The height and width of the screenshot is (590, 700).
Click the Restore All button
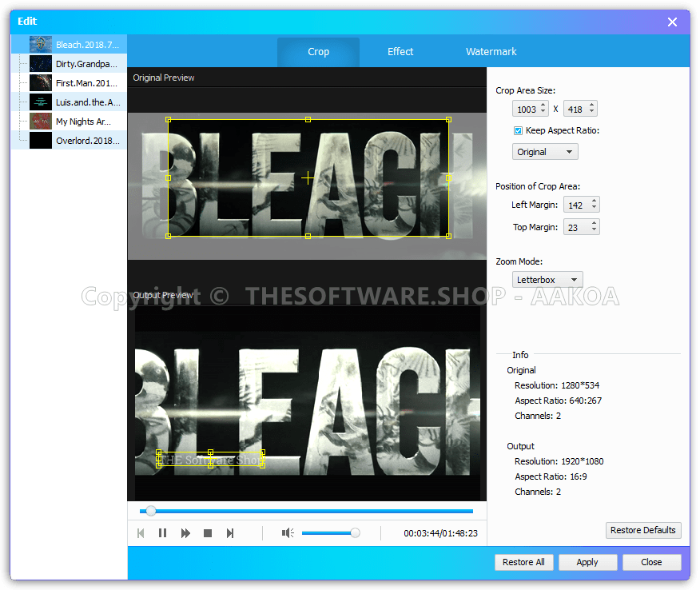click(523, 562)
